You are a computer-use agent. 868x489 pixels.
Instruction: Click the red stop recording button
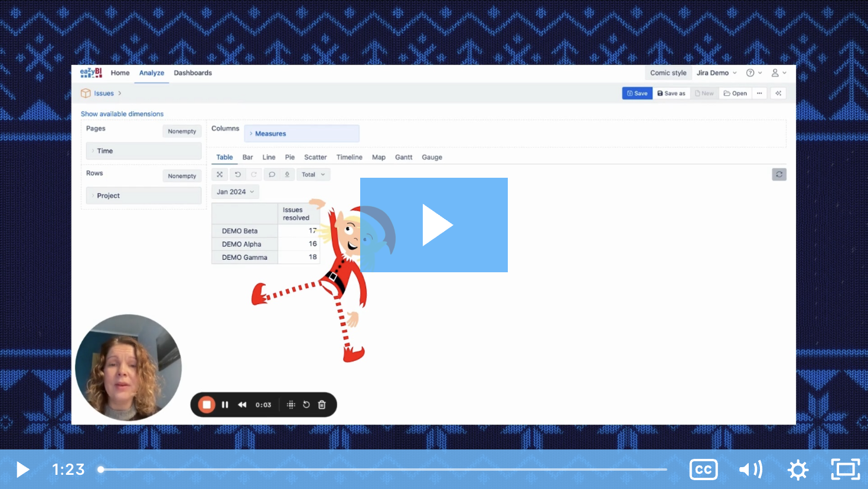pos(206,405)
